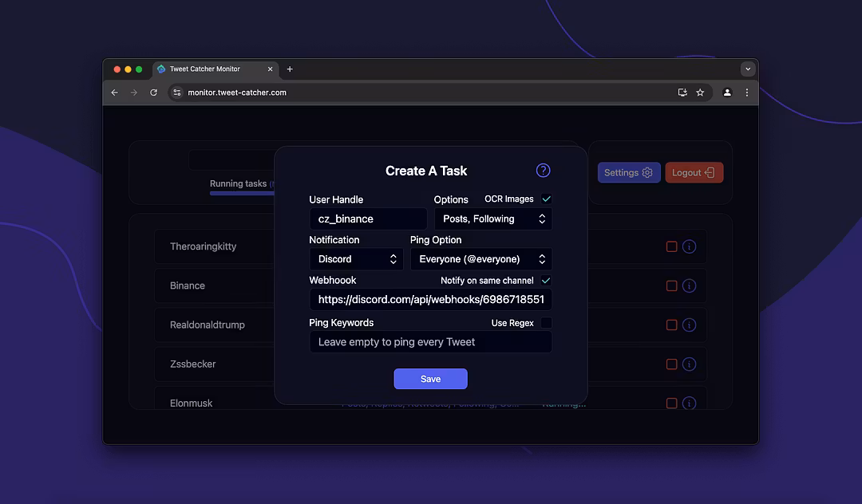This screenshot has width=862, height=504.
Task: Click the browser forward arrow
Action: pyautogui.click(x=133, y=93)
